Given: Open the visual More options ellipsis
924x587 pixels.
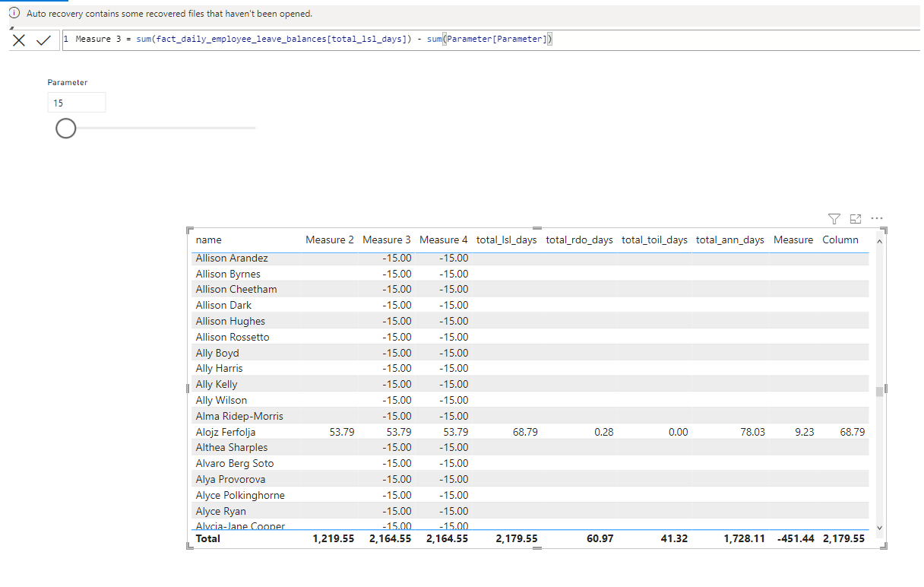Looking at the screenshot, I should [877, 219].
